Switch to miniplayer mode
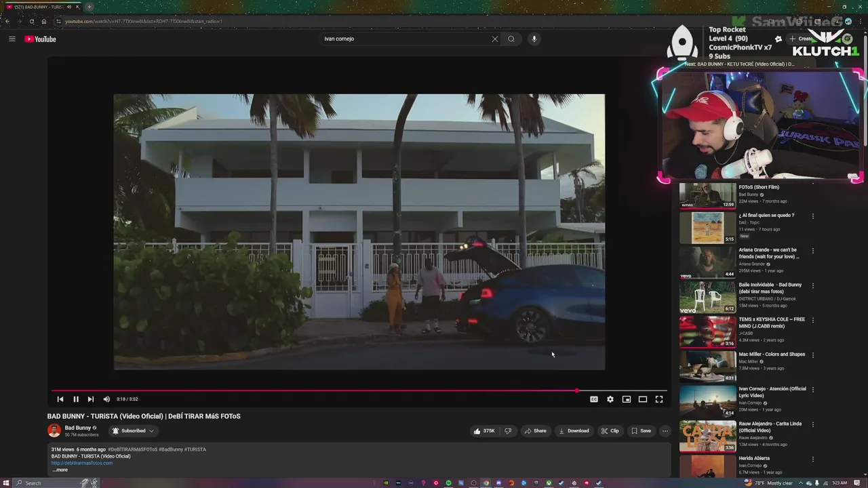Screen dimensions: 868x488 (627, 399)
